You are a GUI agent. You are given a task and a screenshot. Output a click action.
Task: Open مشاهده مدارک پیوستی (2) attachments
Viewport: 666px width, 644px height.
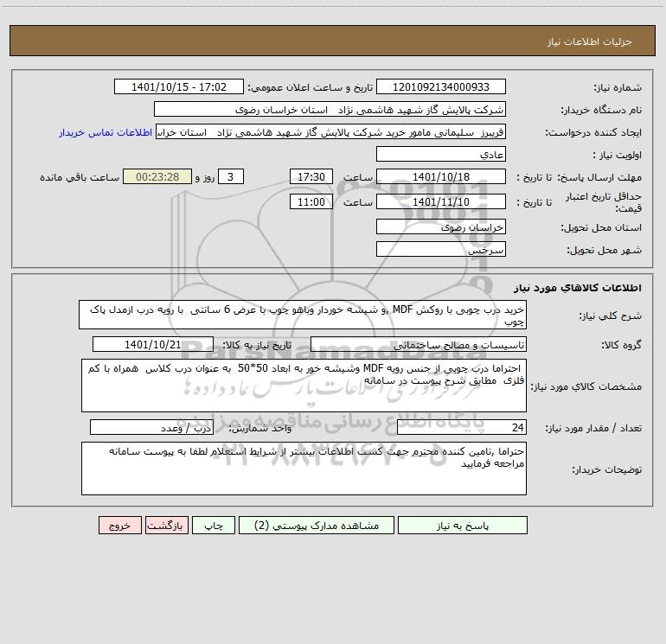317,525
